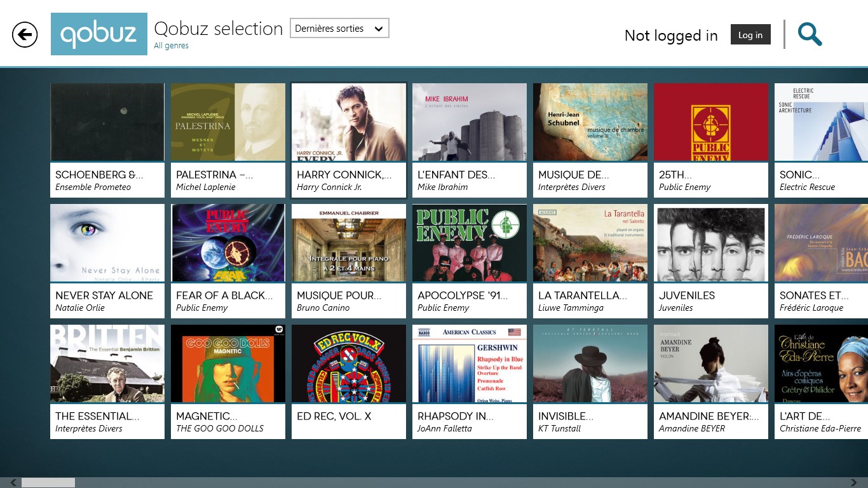Select the NEVER STAY ALONE title text
This screenshot has width=868, height=488.
coord(104,295)
